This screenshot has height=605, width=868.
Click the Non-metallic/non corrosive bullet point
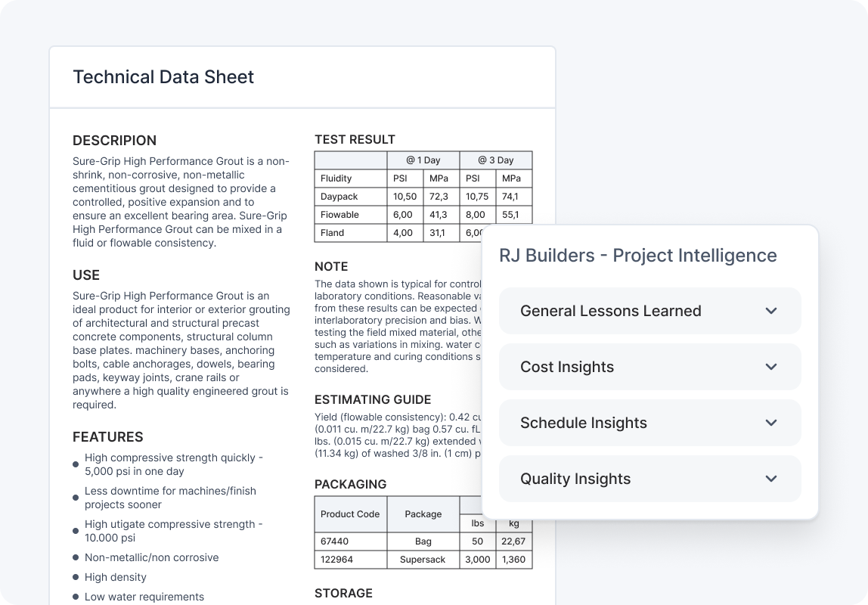pos(151,557)
